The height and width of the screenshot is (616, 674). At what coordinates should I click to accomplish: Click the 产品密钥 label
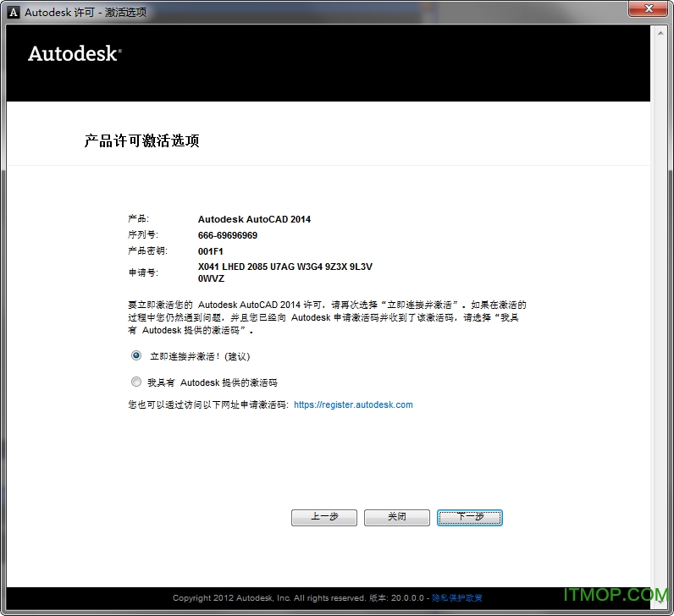coord(148,250)
